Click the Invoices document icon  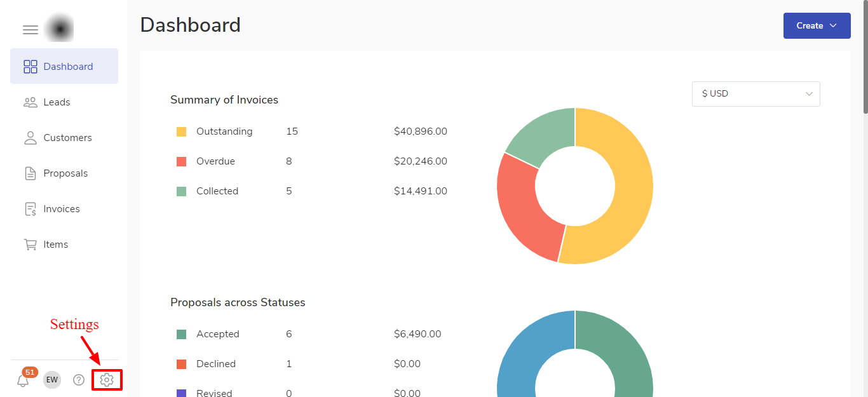click(x=31, y=209)
